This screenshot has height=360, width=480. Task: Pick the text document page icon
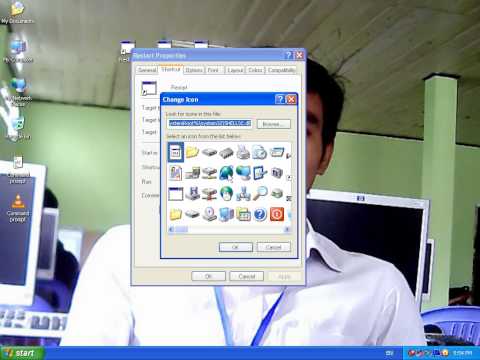click(x=175, y=173)
